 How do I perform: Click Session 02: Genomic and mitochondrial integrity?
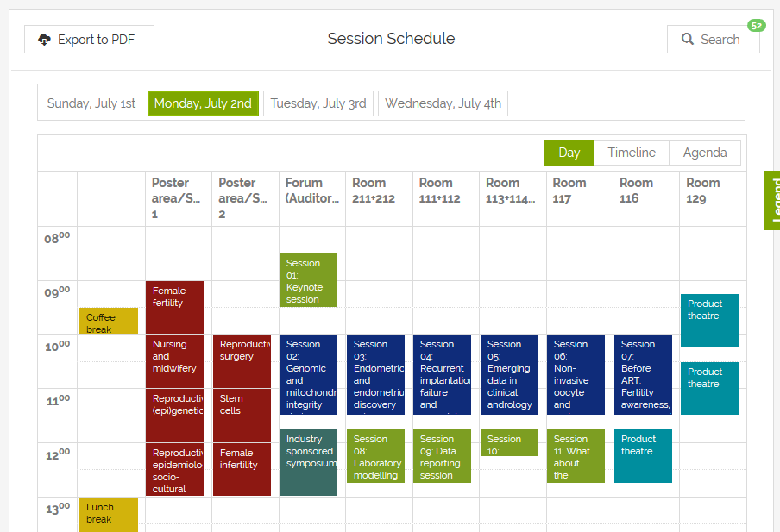tap(308, 374)
